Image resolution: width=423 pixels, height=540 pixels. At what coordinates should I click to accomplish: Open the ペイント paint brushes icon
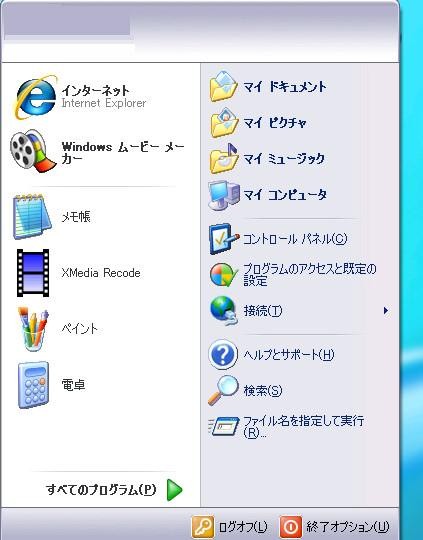tap(33, 329)
